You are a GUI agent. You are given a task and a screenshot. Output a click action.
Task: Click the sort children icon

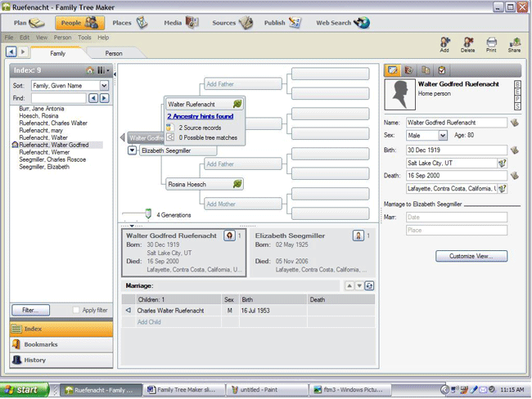point(369,286)
